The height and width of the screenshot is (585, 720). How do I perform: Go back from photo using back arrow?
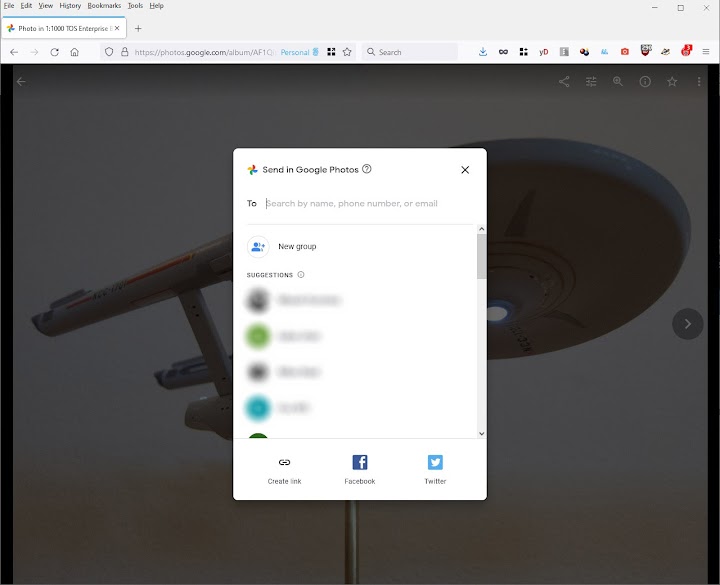21,82
